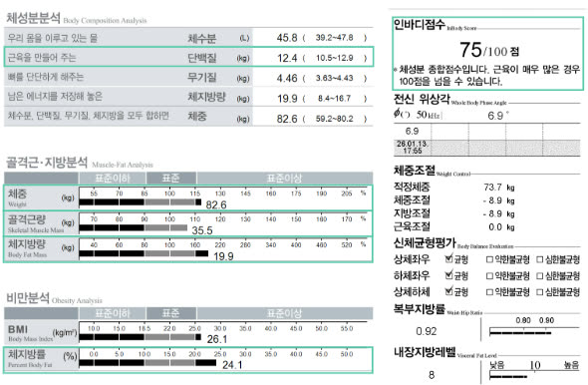The width and height of the screenshot is (588, 385).
Task: Select the 체성분분석 section heading
Action: point(76,18)
